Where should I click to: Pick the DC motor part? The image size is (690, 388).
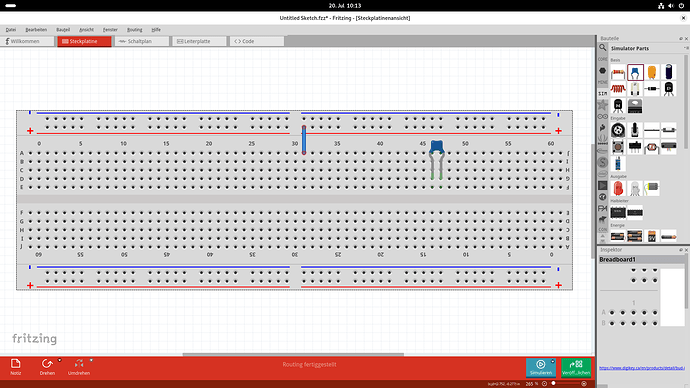(652, 188)
